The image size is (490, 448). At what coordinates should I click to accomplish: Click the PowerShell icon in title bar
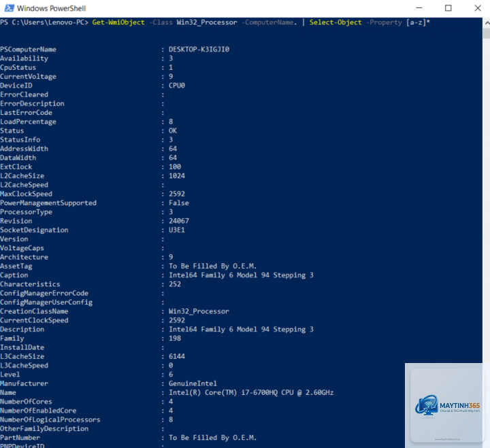tap(9, 8)
